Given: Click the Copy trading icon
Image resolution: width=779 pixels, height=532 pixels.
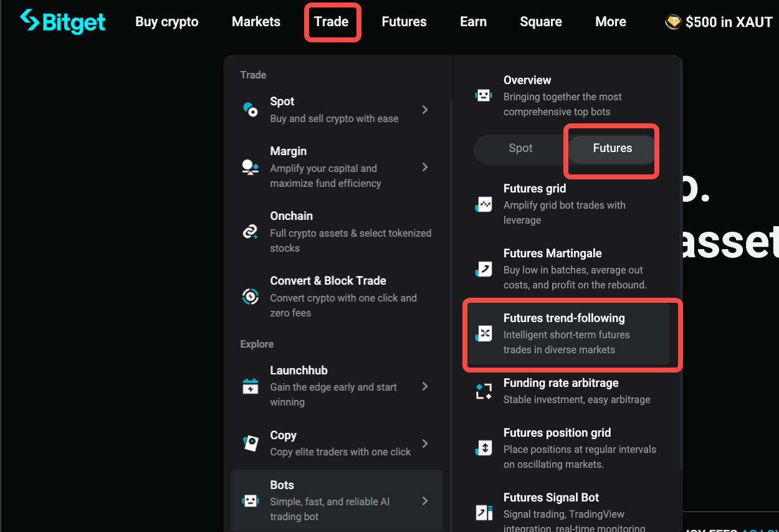Looking at the screenshot, I should [250, 443].
